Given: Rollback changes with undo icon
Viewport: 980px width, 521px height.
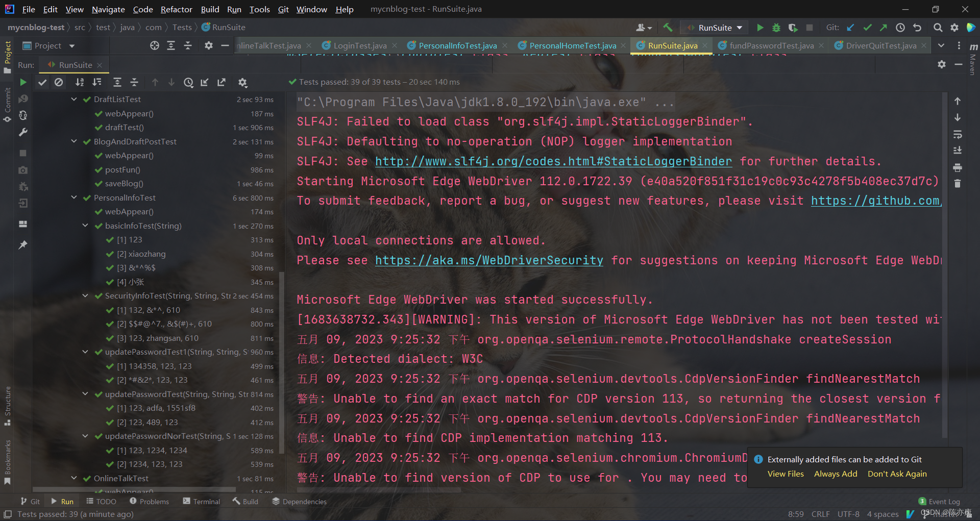Looking at the screenshot, I should pyautogui.click(x=917, y=28).
